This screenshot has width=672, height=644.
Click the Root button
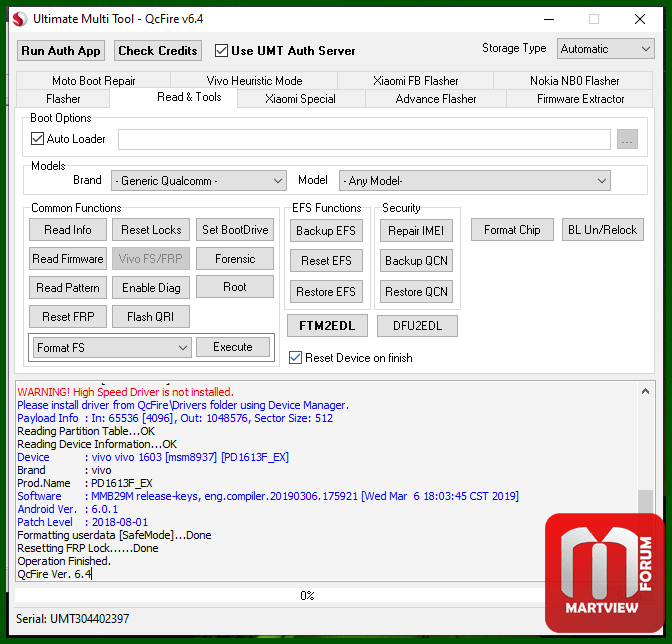point(235,287)
